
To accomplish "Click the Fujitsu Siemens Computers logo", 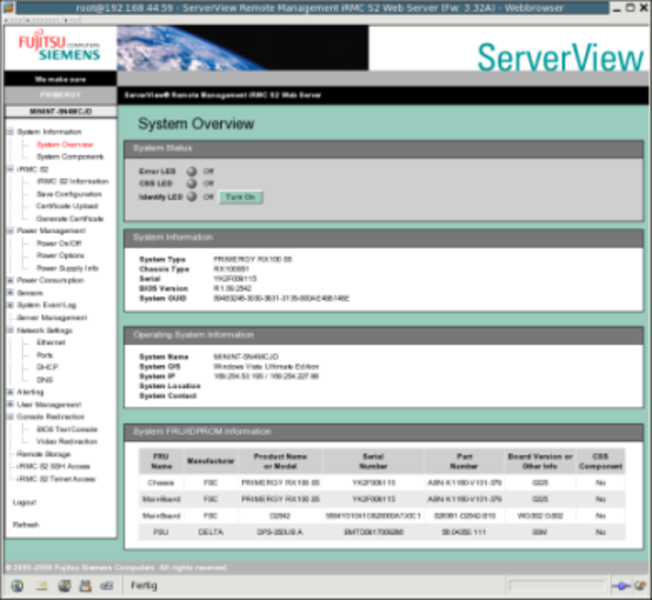I will pos(60,47).
